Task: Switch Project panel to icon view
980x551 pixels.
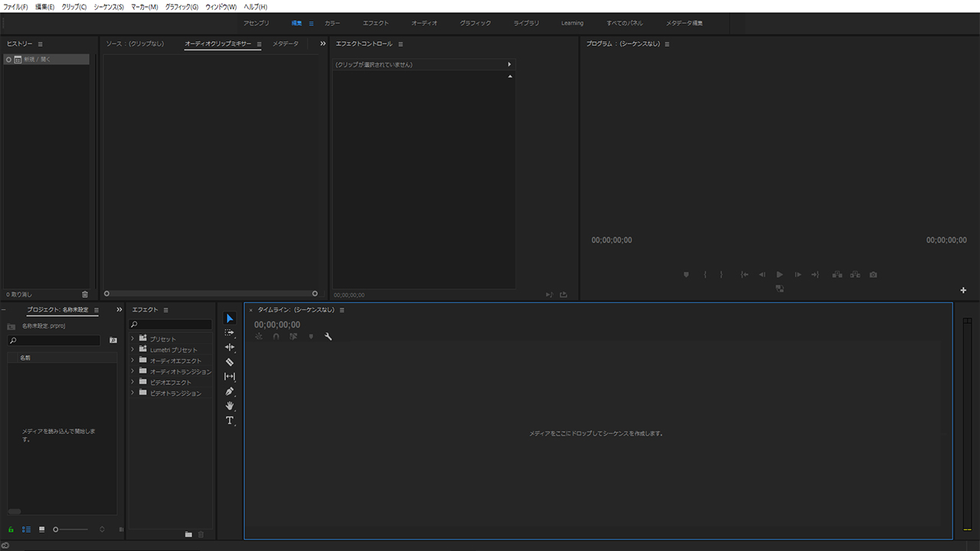Action: [x=42, y=530]
